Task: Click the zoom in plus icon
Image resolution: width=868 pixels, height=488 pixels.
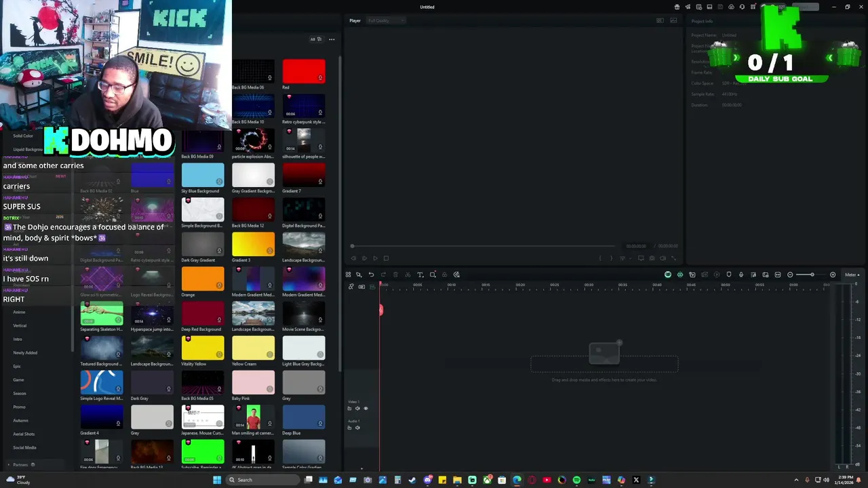Action: [x=833, y=274]
